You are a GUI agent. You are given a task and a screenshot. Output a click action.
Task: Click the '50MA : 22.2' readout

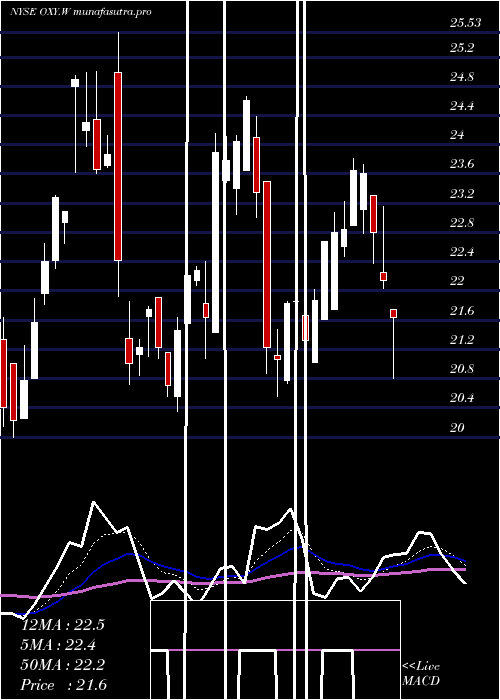[x=63, y=665]
